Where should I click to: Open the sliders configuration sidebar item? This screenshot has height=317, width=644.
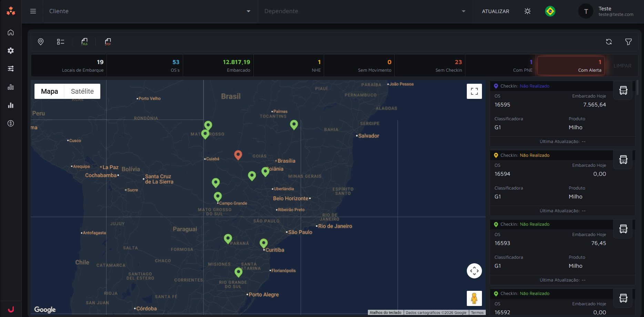click(11, 69)
